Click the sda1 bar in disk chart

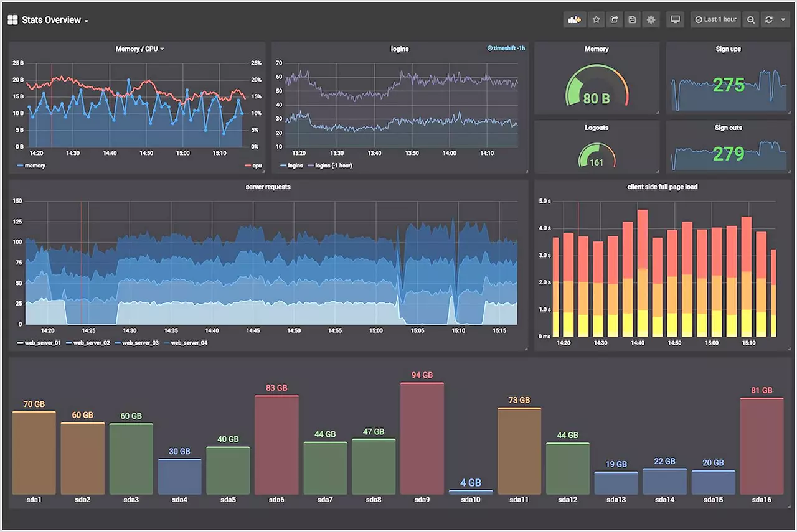point(34,452)
